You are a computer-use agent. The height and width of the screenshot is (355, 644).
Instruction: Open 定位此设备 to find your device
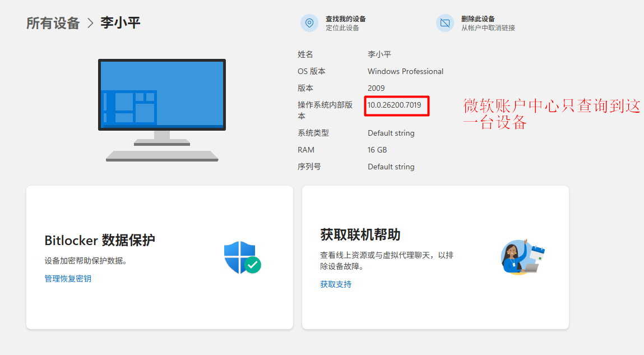342,26
